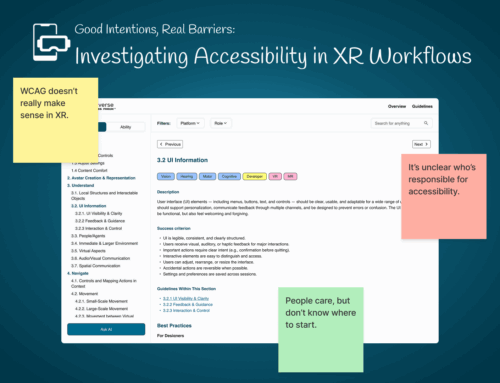Viewport: 500px width, 383px height.
Task: Click the pink unclear responsibility sticky note
Action: pyautogui.click(x=444, y=196)
